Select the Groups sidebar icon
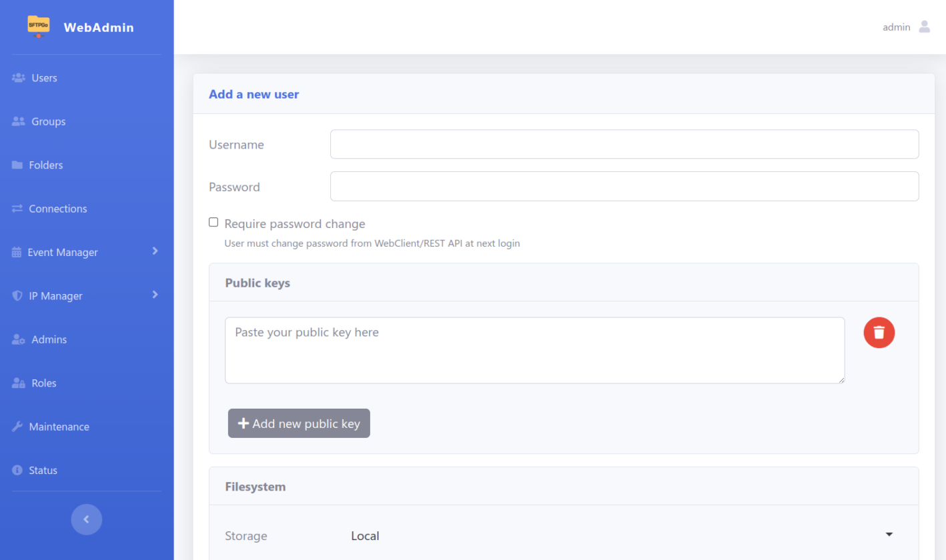 tap(17, 121)
